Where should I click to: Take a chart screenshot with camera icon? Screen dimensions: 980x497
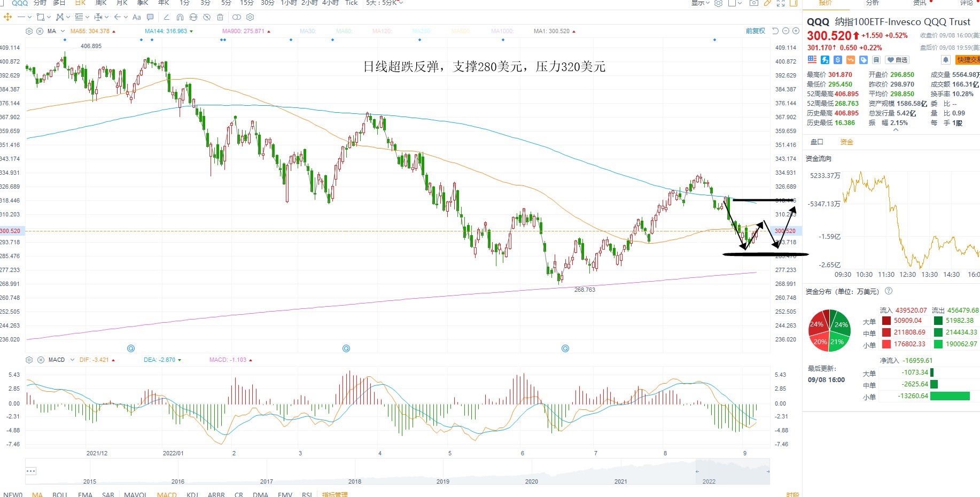point(753,3)
